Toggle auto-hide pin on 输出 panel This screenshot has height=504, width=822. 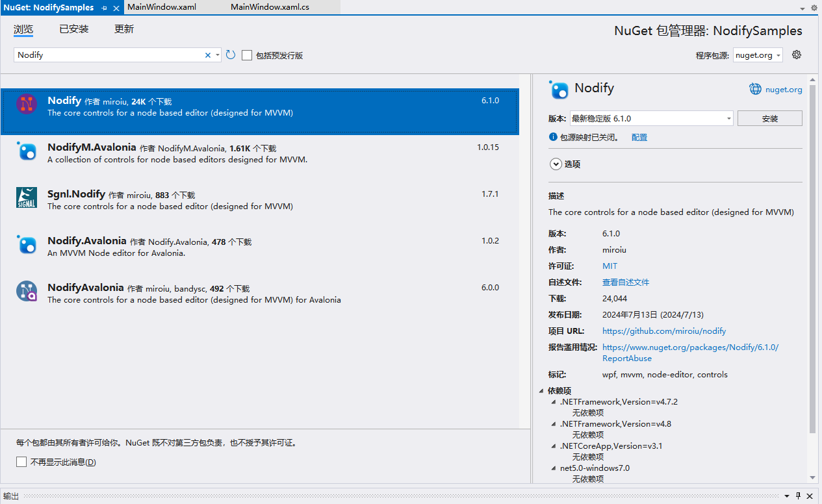click(x=799, y=496)
